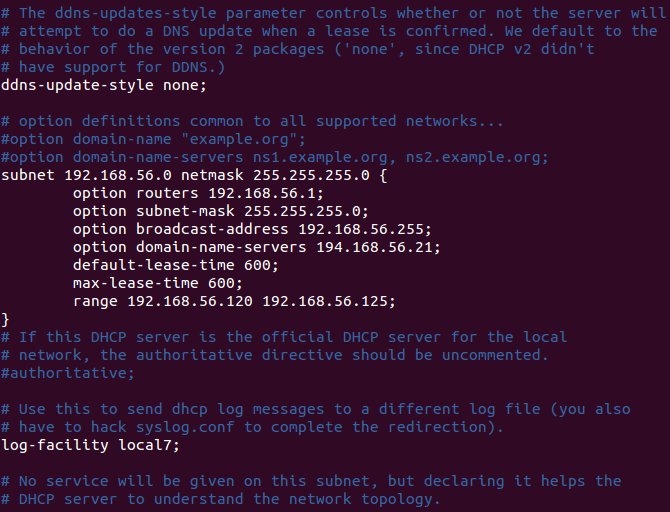The width and height of the screenshot is (670, 512).
Task: Click range start address 192.168.56.120
Action: (x=190, y=301)
